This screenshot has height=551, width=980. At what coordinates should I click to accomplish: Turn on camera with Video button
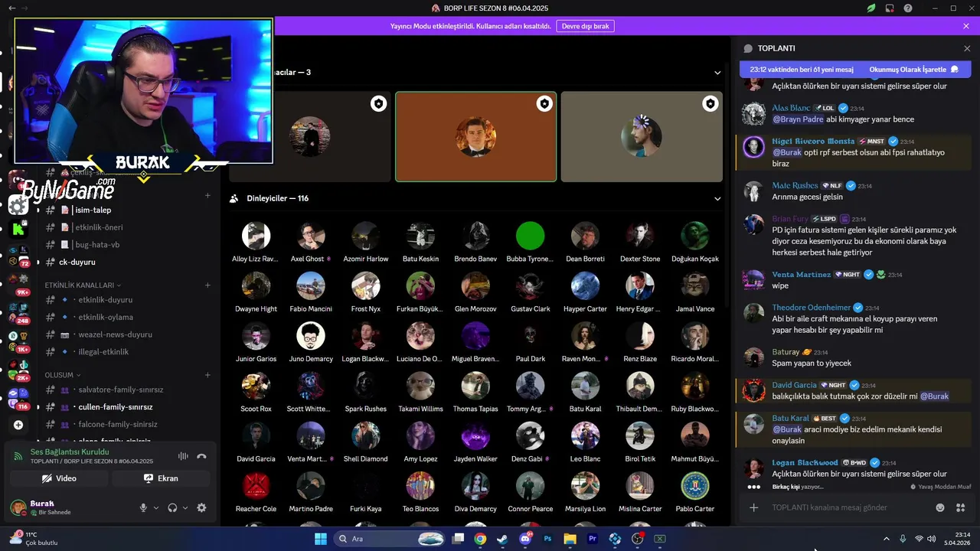[x=59, y=478]
